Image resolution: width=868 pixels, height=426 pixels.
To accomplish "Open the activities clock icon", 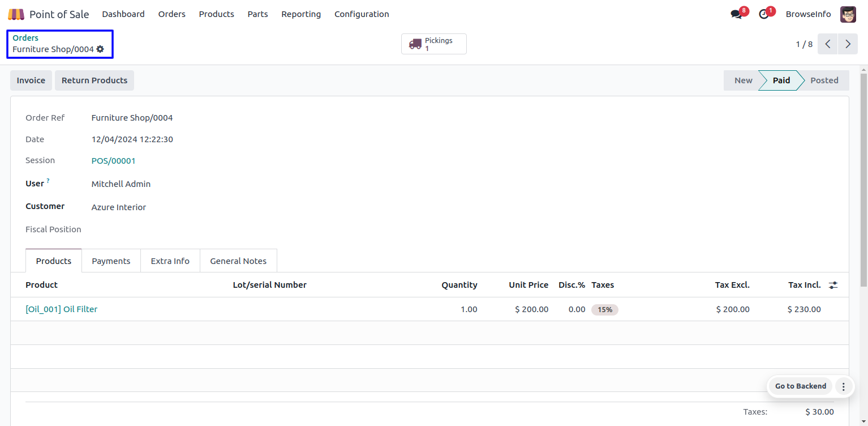I will click(764, 14).
